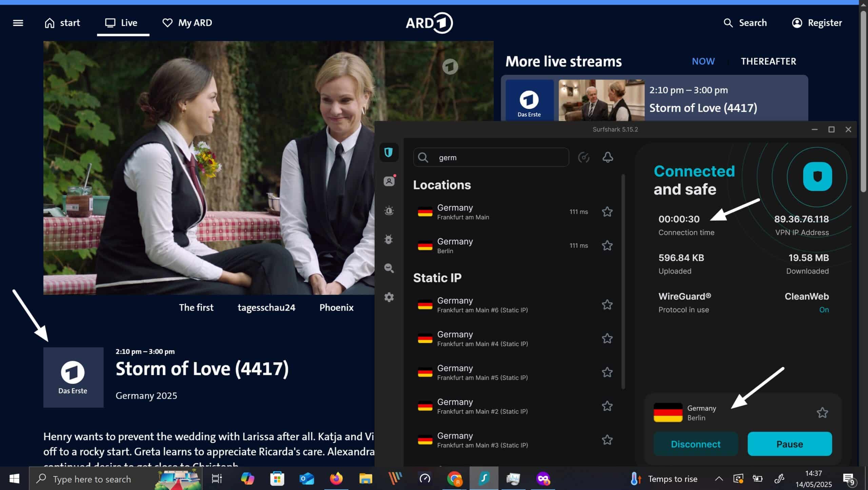Viewport: 868px width, 490px height.
Task: Click the VPN IP address 89.36.76.118
Action: 801,219
